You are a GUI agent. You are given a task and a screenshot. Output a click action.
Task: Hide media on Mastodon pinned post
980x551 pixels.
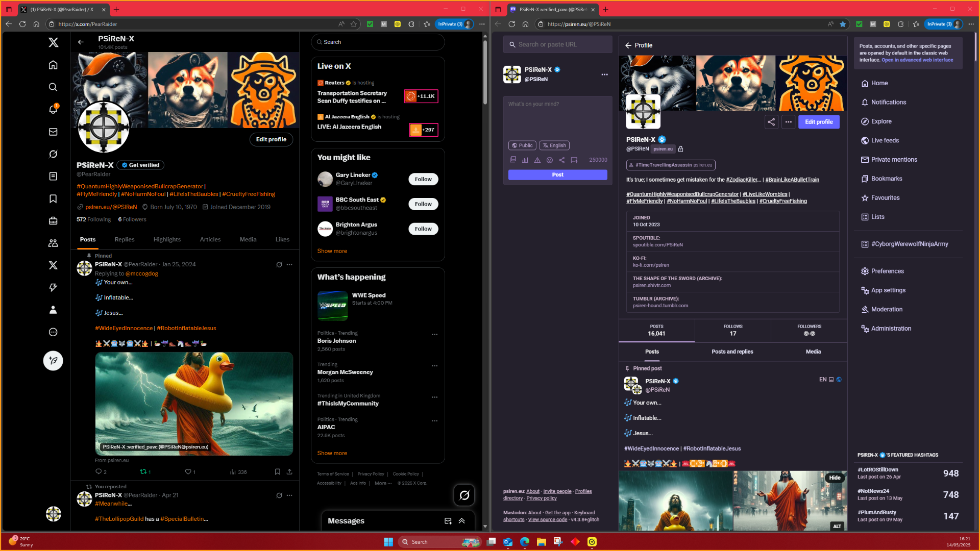pyautogui.click(x=835, y=478)
